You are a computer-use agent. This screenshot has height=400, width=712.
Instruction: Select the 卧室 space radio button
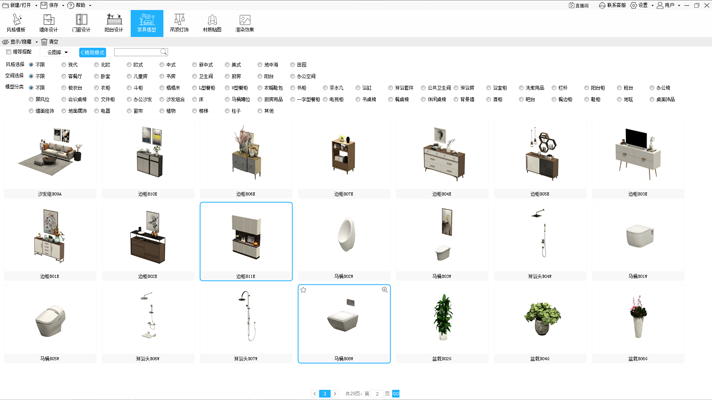[x=97, y=76]
